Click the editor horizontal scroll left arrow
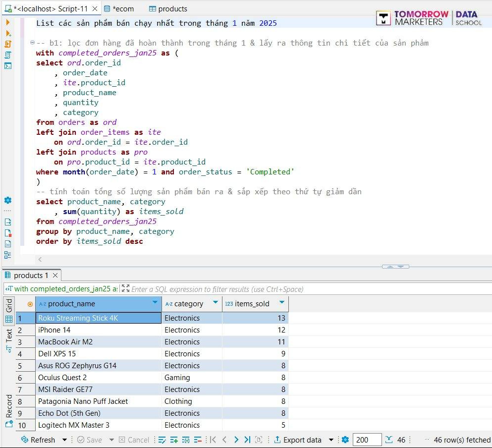This screenshot has height=448, width=492. pyautogui.click(x=40, y=259)
